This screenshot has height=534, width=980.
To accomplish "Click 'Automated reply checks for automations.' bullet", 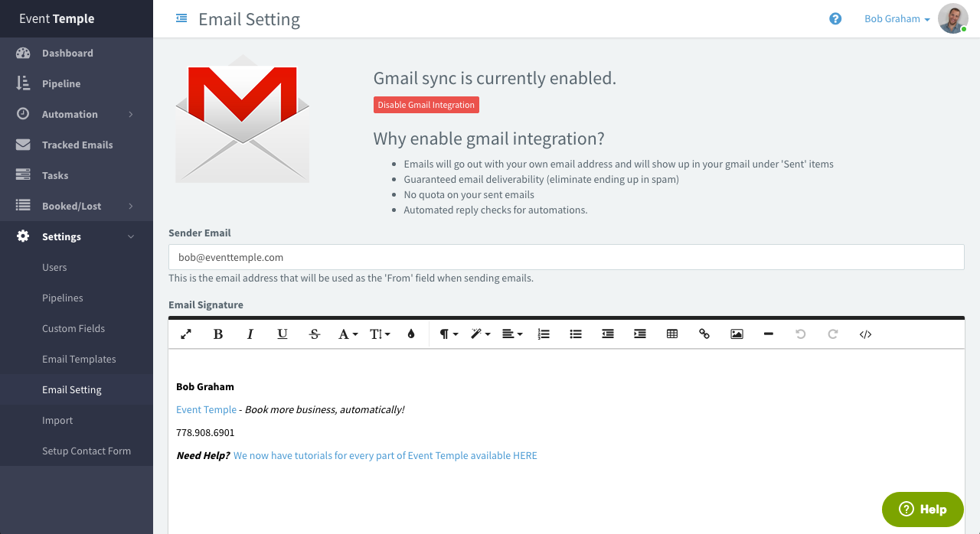I will (x=495, y=210).
